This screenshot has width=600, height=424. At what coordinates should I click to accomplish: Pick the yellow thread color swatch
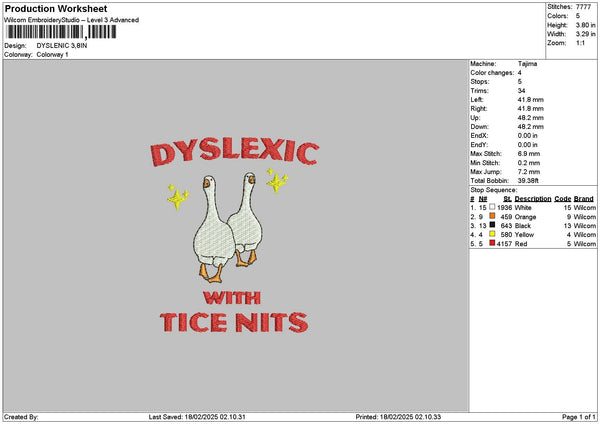pos(492,234)
